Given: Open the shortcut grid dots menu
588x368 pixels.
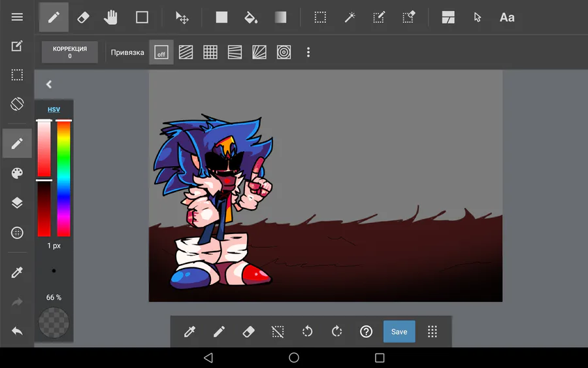Looking at the screenshot, I should [x=433, y=331].
